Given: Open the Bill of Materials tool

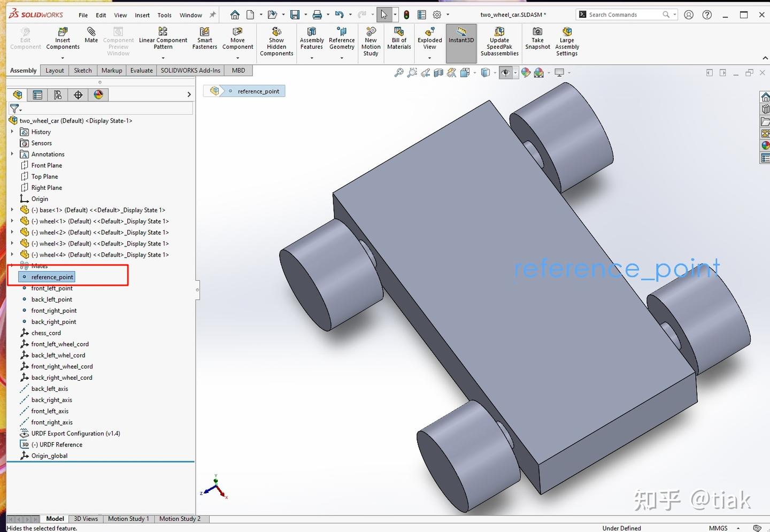Looking at the screenshot, I should coord(398,37).
